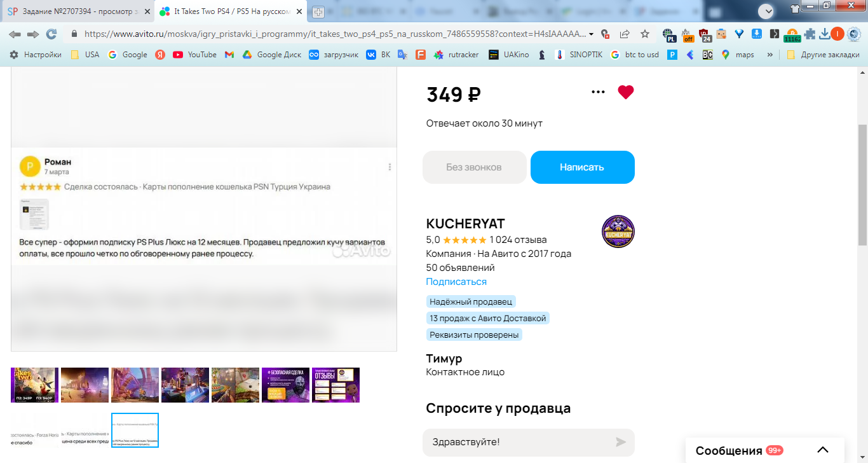Click the vertical page scrollbar
This screenshot has width=868, height=463.
(862, 184)
